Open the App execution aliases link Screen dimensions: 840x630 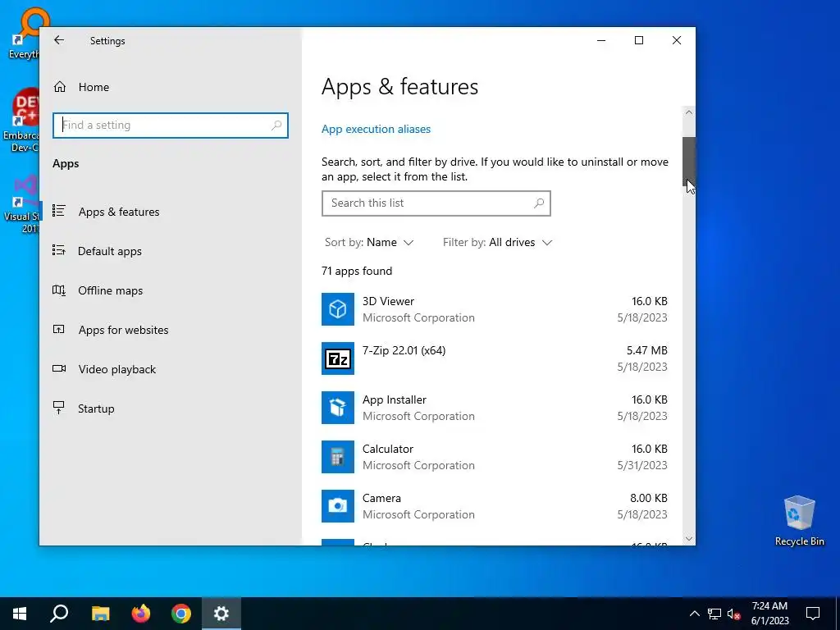click(376, 129)
